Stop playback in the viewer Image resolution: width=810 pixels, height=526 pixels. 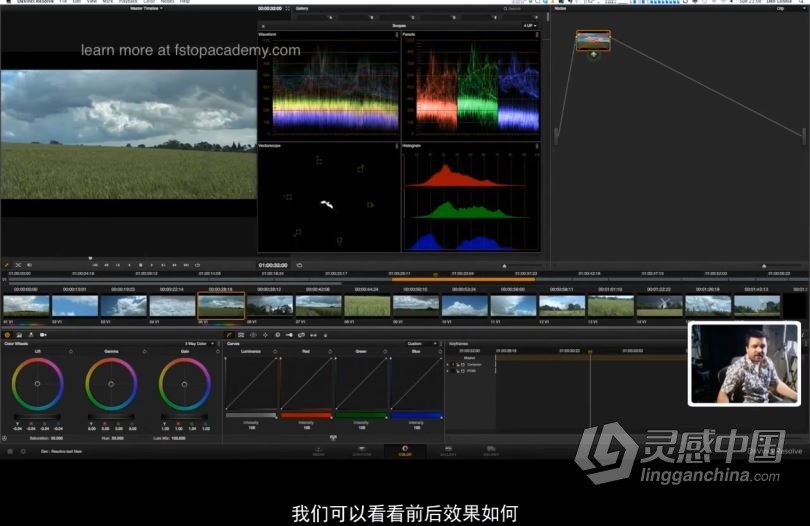tap(140, 265)
